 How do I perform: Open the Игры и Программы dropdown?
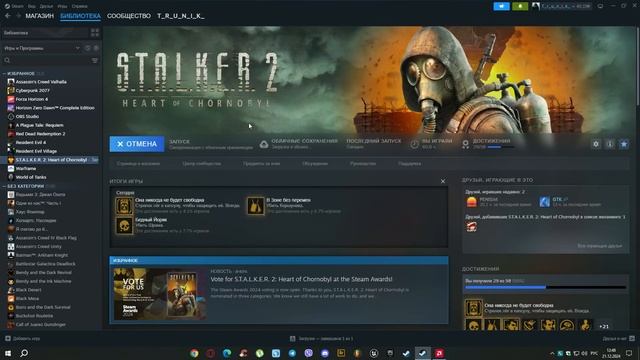pos(42,48)
